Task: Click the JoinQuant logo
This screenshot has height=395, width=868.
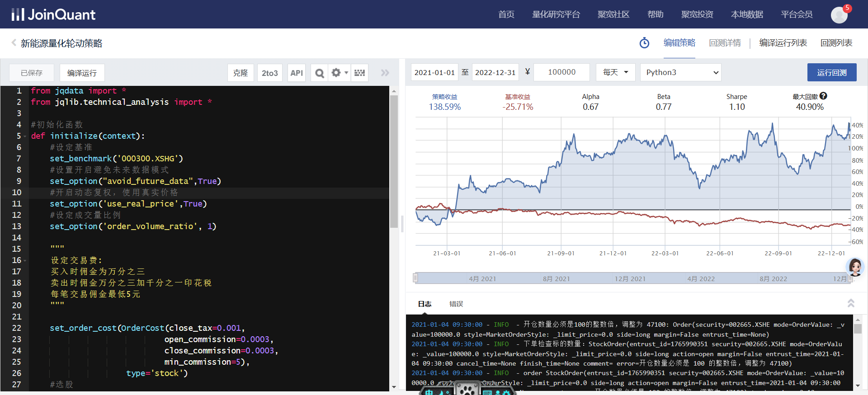Action: (53, 14)
